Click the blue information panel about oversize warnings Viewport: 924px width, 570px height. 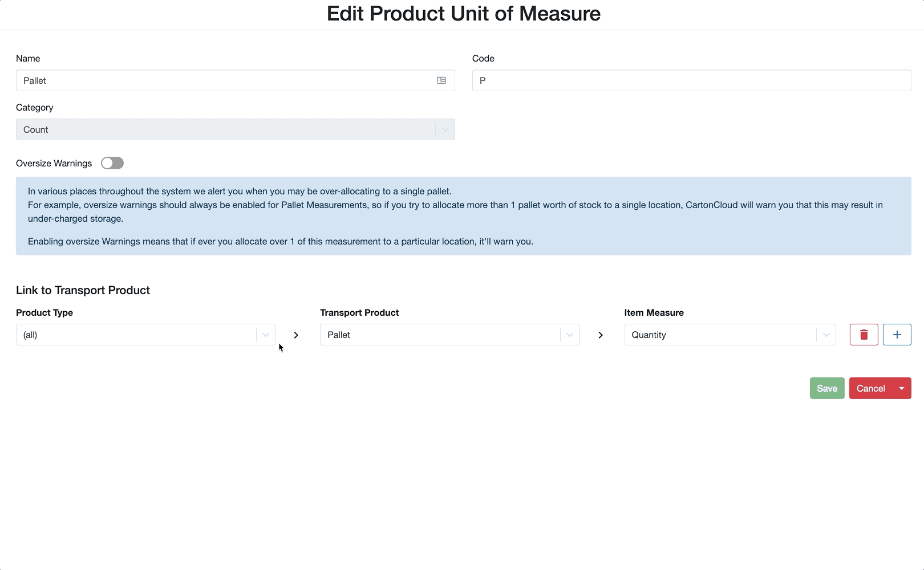pos(462,216)
